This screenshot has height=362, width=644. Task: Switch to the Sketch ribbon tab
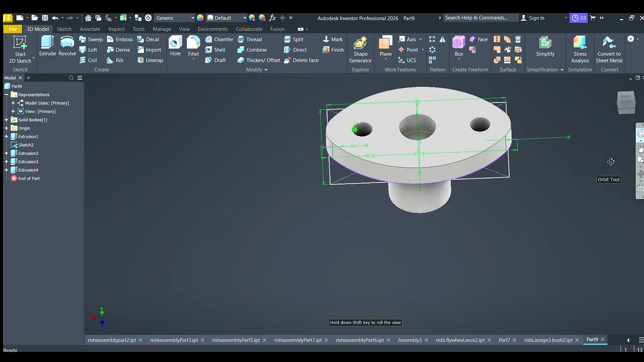click(64, 29)
